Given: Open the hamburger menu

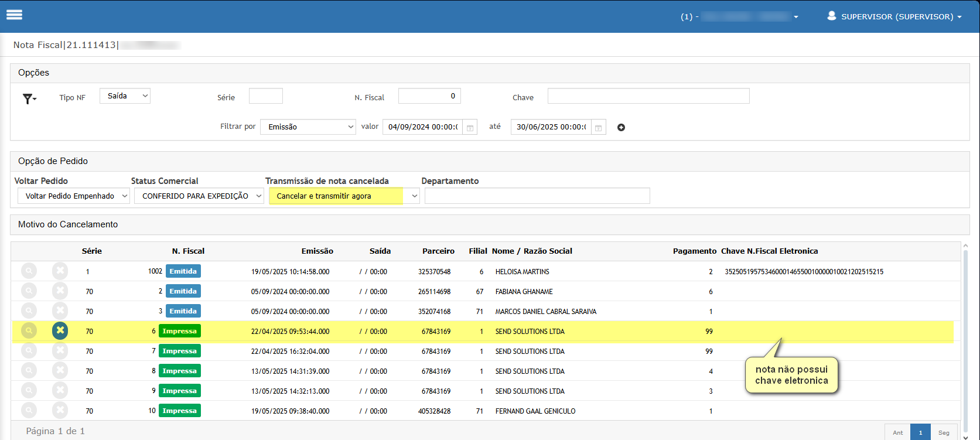Looking at the screenshot, I should click(x=15, y=15).
